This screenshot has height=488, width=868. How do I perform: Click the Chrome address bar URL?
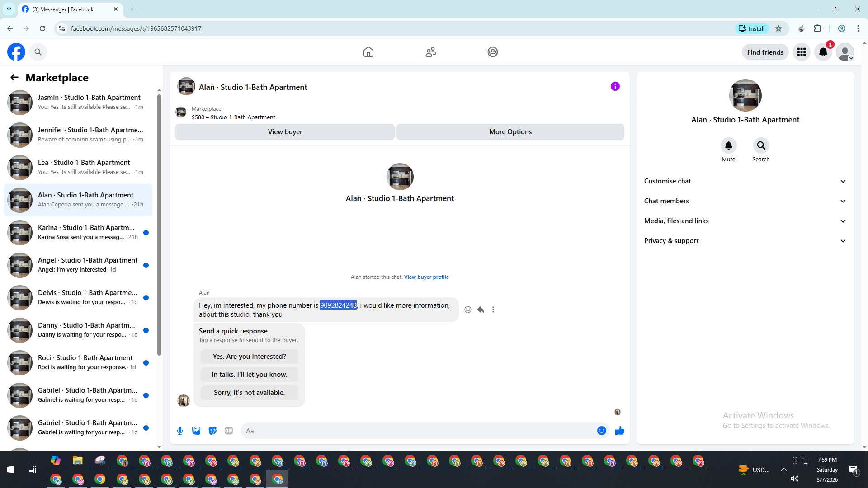136,28
